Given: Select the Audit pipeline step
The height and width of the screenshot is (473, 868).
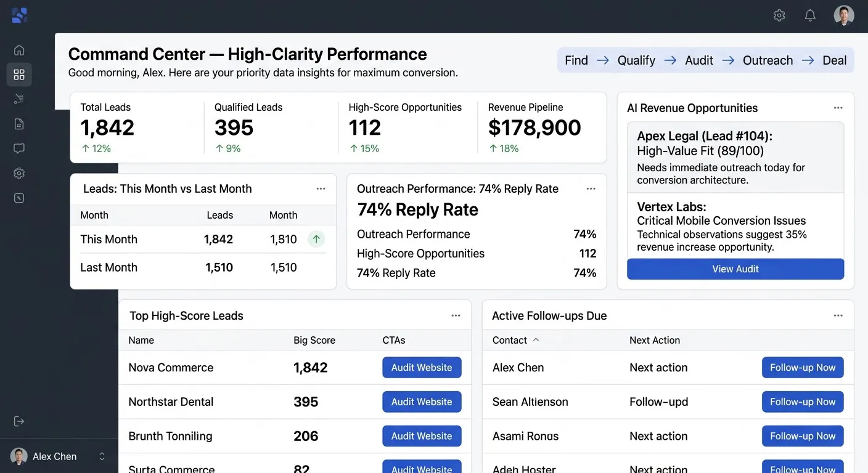Looking at the screenshot, I should [x=699, y=60].
